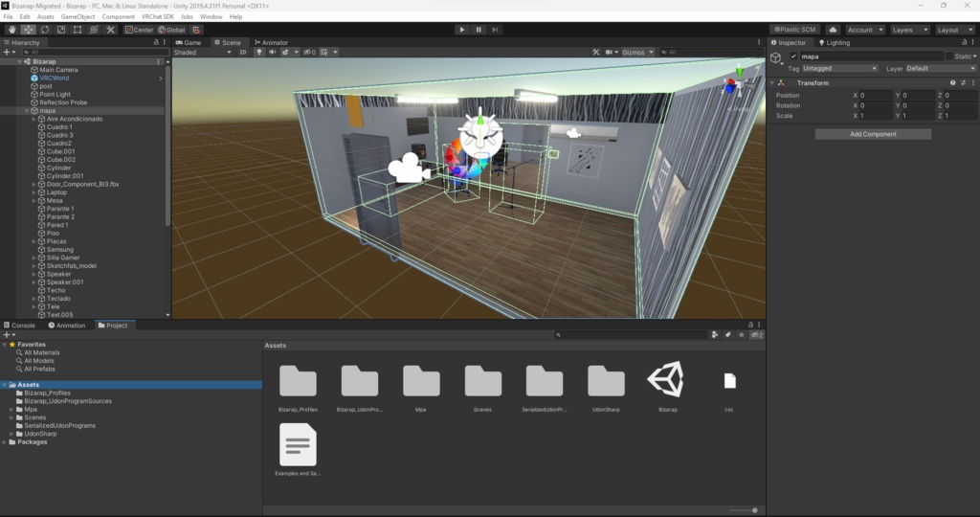
Task: Open the Scene camera settings icon
Action: click(612, 52)
